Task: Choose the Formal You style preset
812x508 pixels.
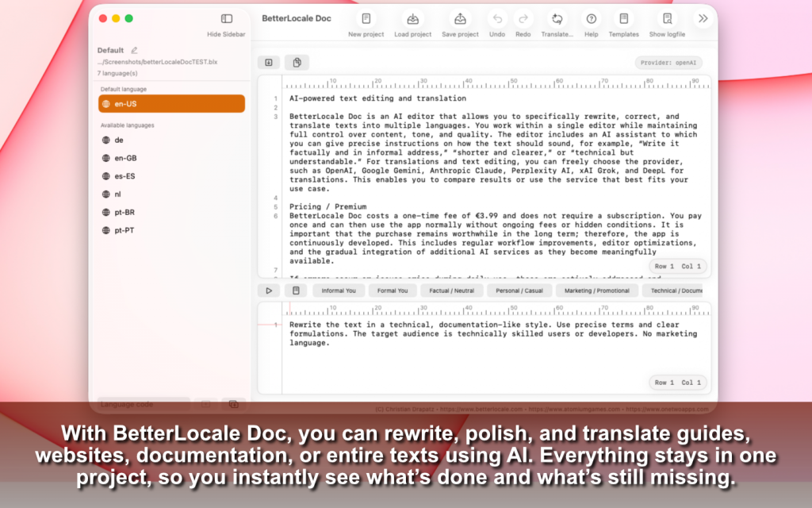Action: pos(392,291)
